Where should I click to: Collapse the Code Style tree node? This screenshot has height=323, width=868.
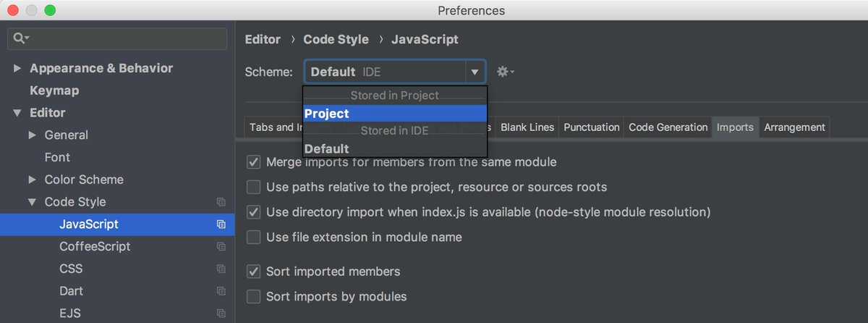point(33,202)
